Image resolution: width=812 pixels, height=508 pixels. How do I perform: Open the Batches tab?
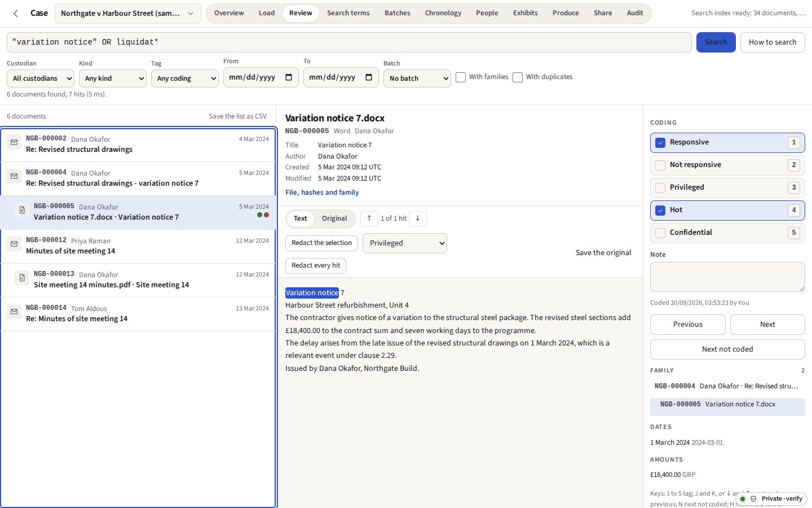pos(398,13)
